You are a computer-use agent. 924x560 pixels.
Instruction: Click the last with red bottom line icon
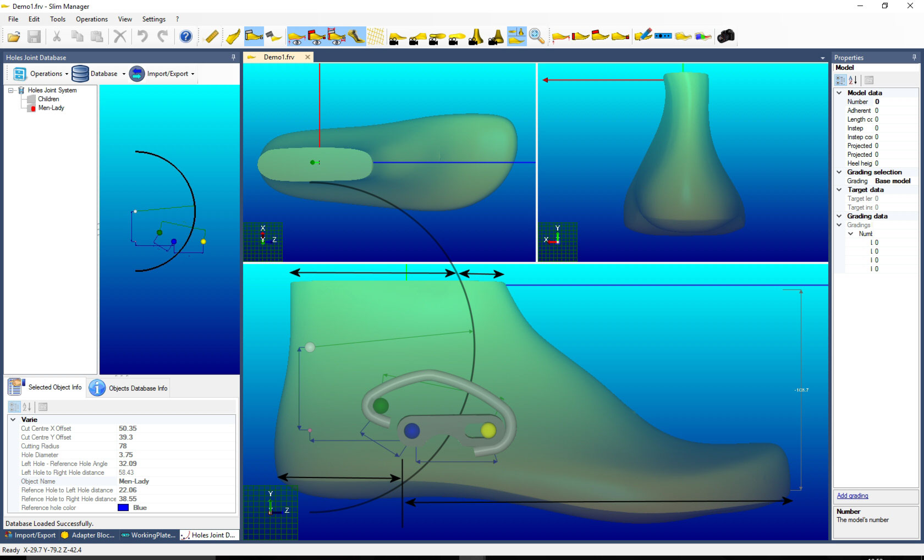pos(560,37)
